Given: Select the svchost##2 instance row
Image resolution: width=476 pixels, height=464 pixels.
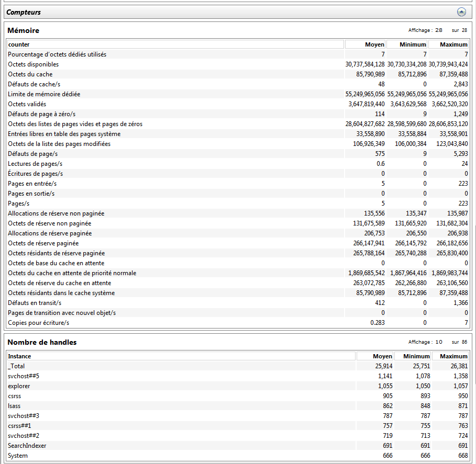Looking at the screenshot, I should pyautogui.click(x=238, y=436).
